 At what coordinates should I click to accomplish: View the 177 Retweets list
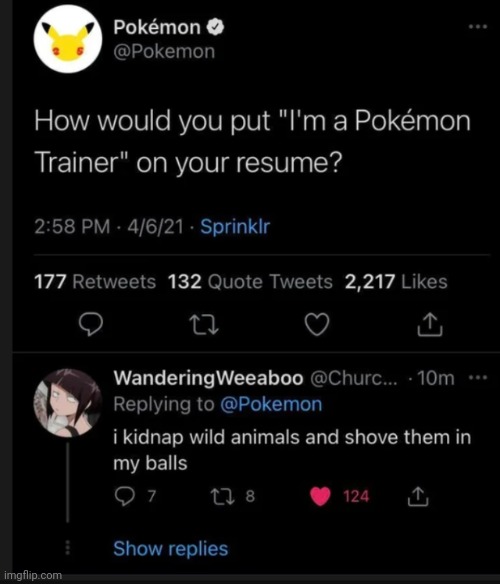click(95, 282)
